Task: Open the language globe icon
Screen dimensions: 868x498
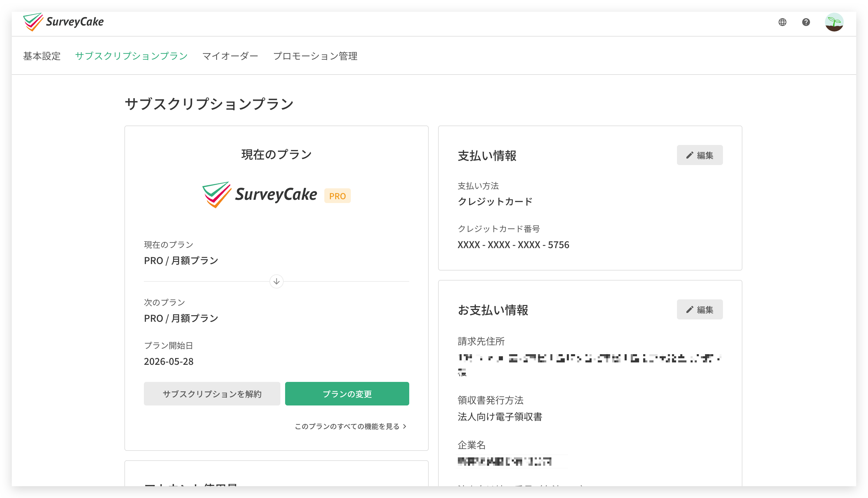Action: click(782, 22)
